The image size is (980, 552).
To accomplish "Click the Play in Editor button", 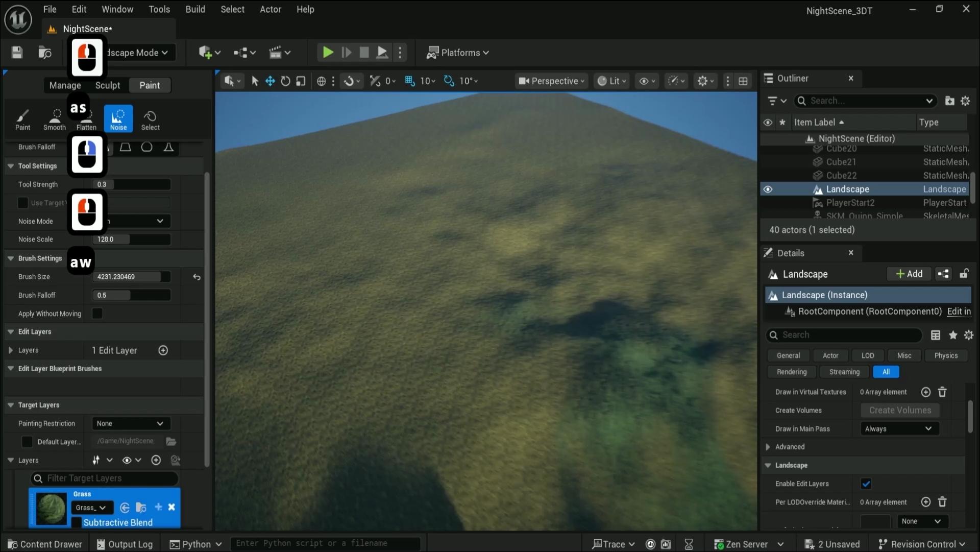I will coord(327,52).
